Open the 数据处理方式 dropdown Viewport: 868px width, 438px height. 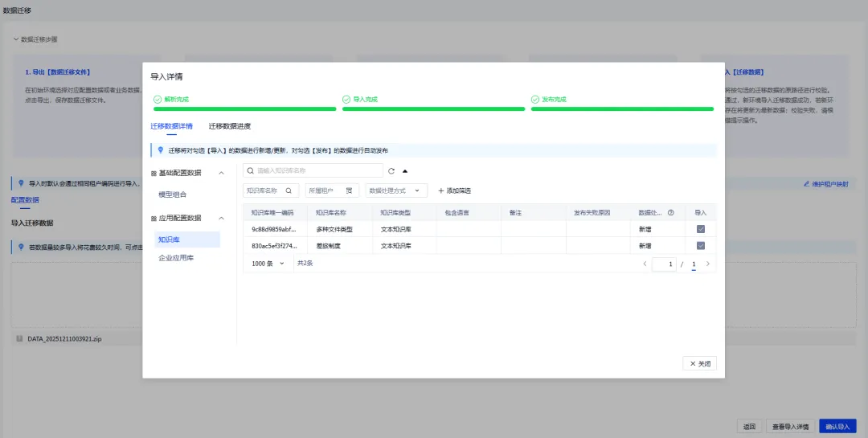pyautogui.click(x=395, y=190)
